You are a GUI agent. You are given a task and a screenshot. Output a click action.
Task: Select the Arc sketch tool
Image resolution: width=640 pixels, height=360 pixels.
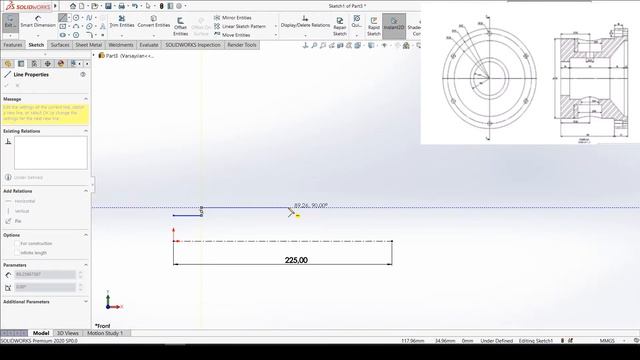point(76,27)
